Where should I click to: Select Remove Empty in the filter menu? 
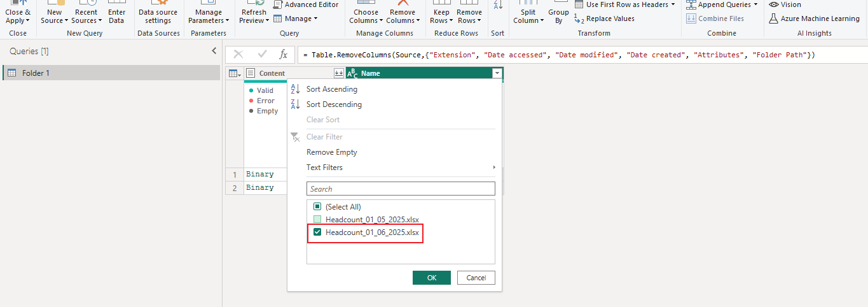[332, 152]
